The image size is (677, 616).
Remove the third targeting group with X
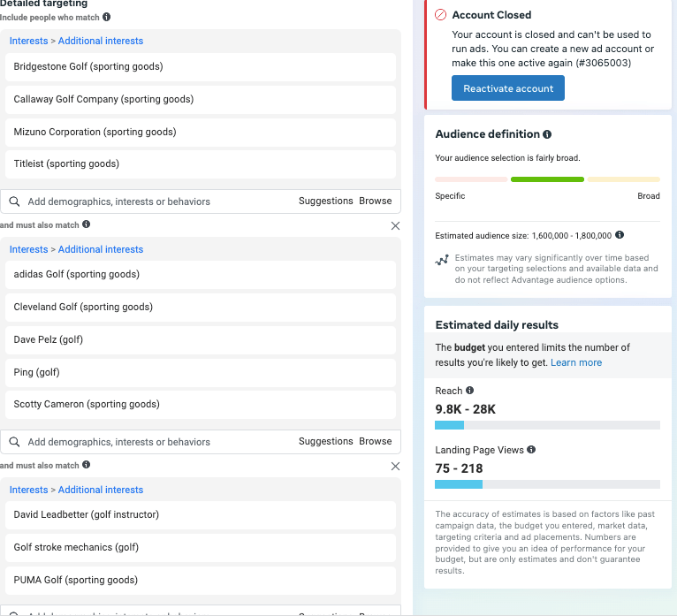(395, 466)
